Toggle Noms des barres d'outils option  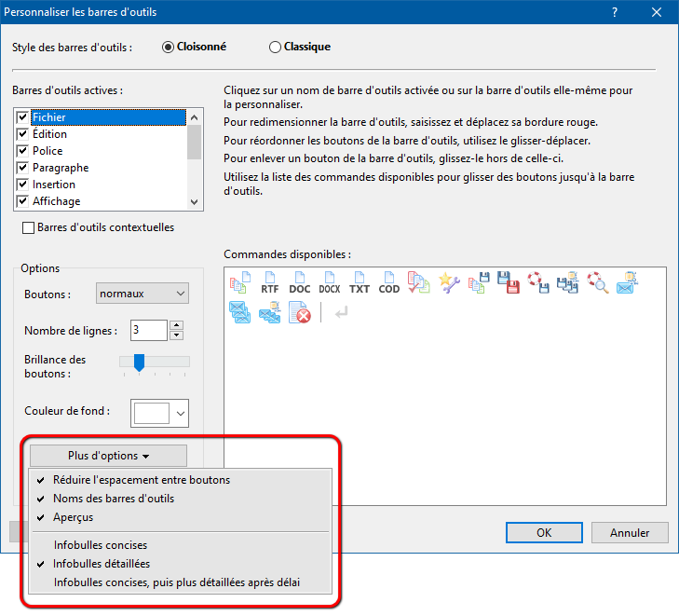click(x=180, y=499)
